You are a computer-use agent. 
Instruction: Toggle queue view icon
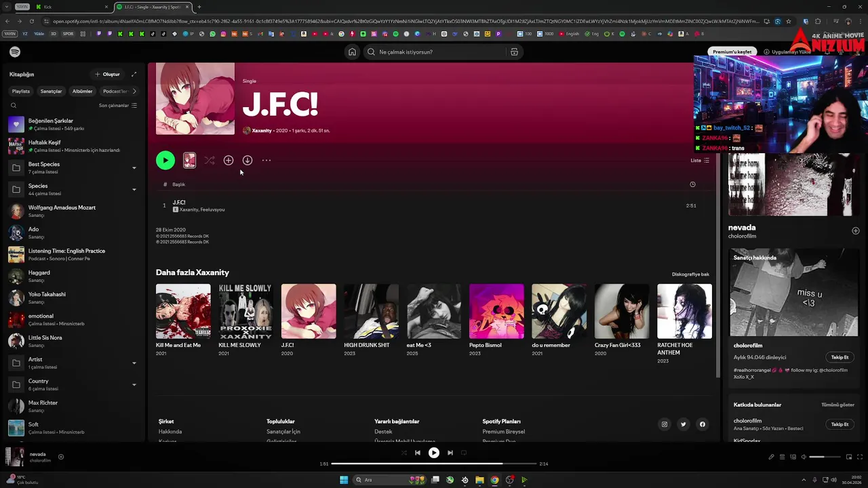pyautogui.click(x=782, y=457)
